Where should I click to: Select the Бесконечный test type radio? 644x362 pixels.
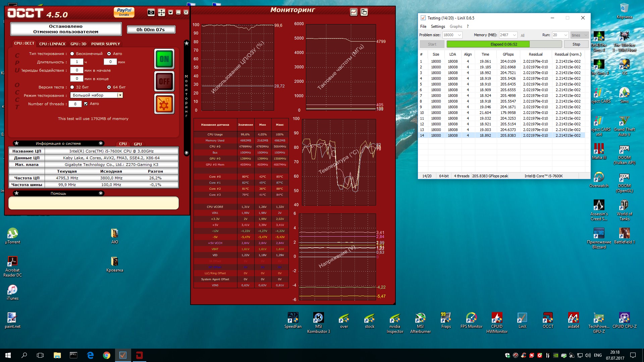click(72, 54)
